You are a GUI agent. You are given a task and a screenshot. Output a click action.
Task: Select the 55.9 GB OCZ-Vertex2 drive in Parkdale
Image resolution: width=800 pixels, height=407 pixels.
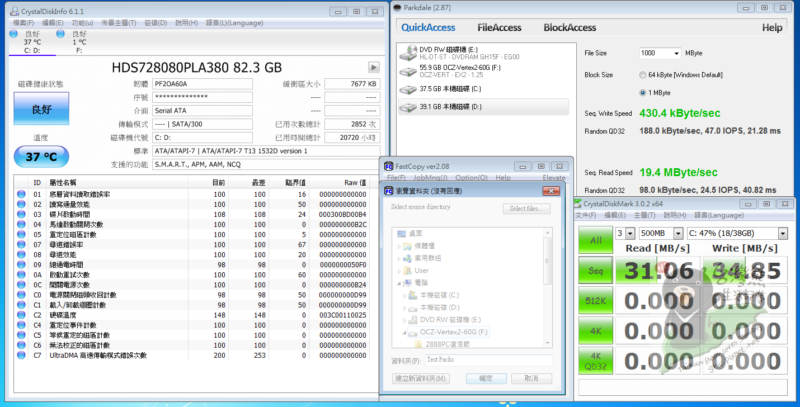tap(483, 71)
